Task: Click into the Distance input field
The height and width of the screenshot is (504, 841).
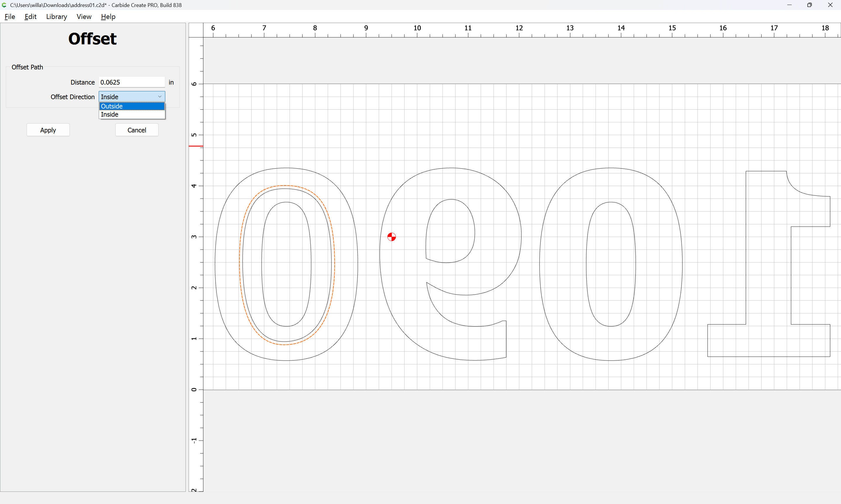Action: [132, 82]
